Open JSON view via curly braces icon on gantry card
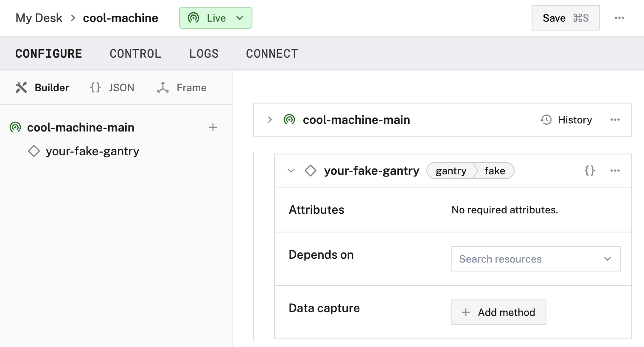Screen dimensions: 644x347 click(x=589, y=171)
